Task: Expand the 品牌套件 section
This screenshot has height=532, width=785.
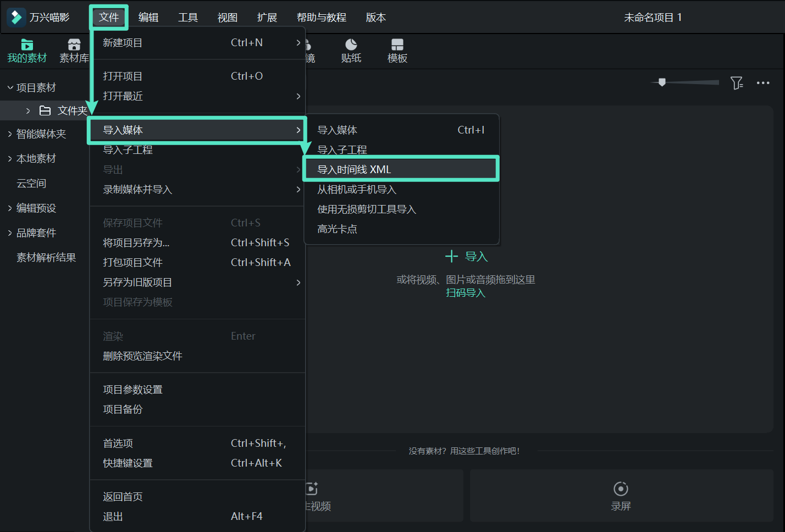Action: click(10, 233)
